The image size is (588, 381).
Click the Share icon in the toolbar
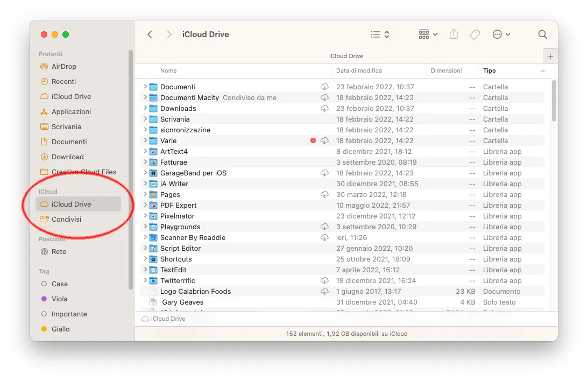(454, 34)
